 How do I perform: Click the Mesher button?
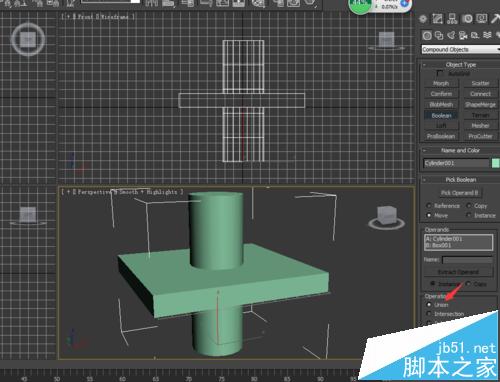coord(480,126)
